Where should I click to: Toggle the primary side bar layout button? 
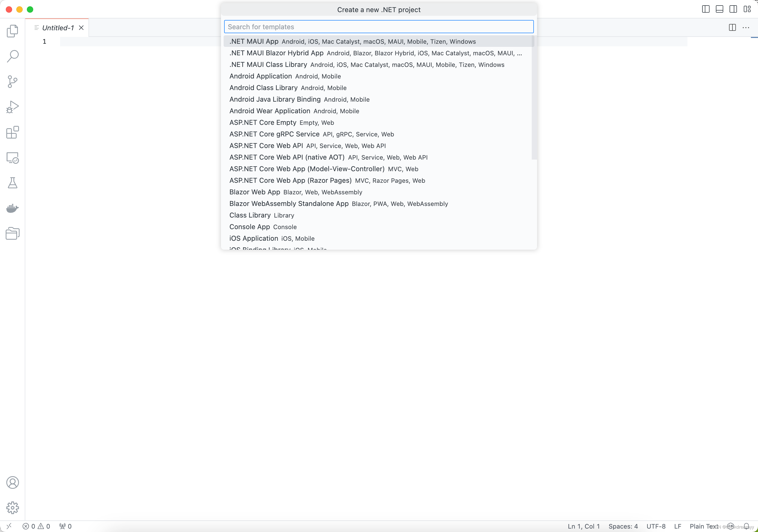[706, 9]
